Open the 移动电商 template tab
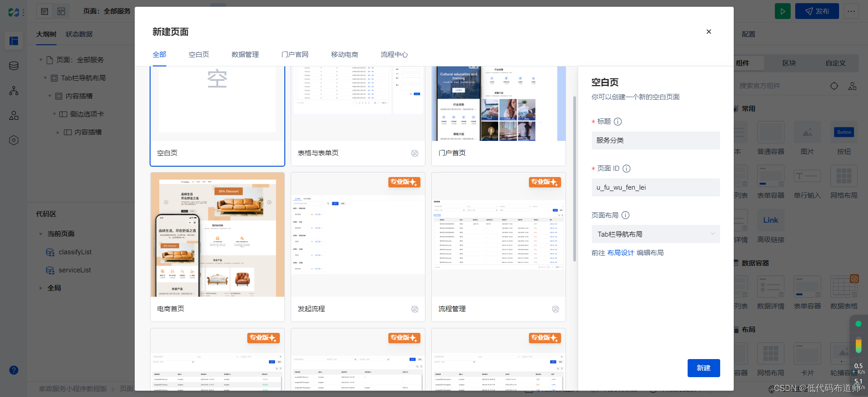Screen dimensions: 868x397 (344, 55)
